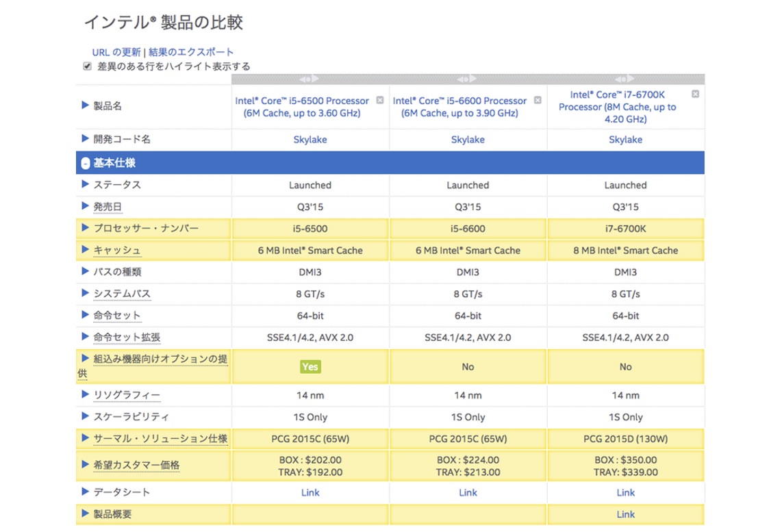Remove i5-6600 column with its close icon
The image size is (782, 532).
click(538, 100)
